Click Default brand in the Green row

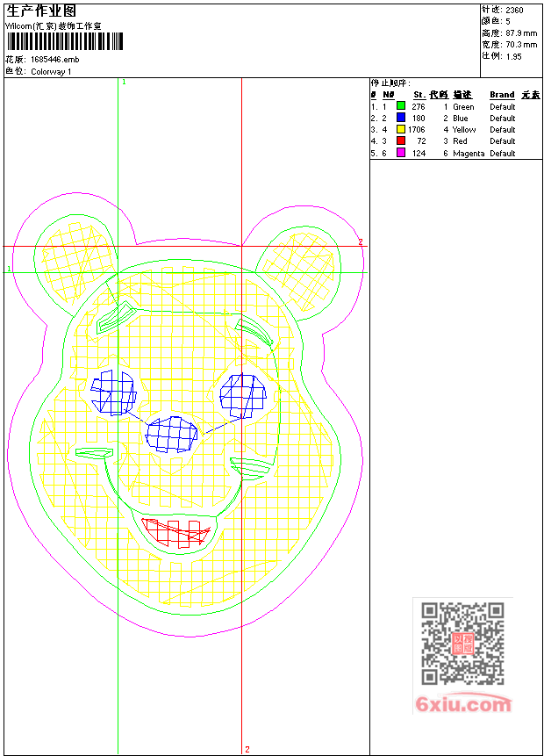click(503, 106)
